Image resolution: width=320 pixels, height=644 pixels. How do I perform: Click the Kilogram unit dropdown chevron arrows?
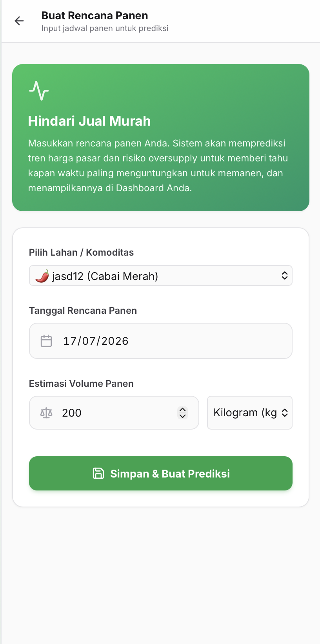pos(285,413)
